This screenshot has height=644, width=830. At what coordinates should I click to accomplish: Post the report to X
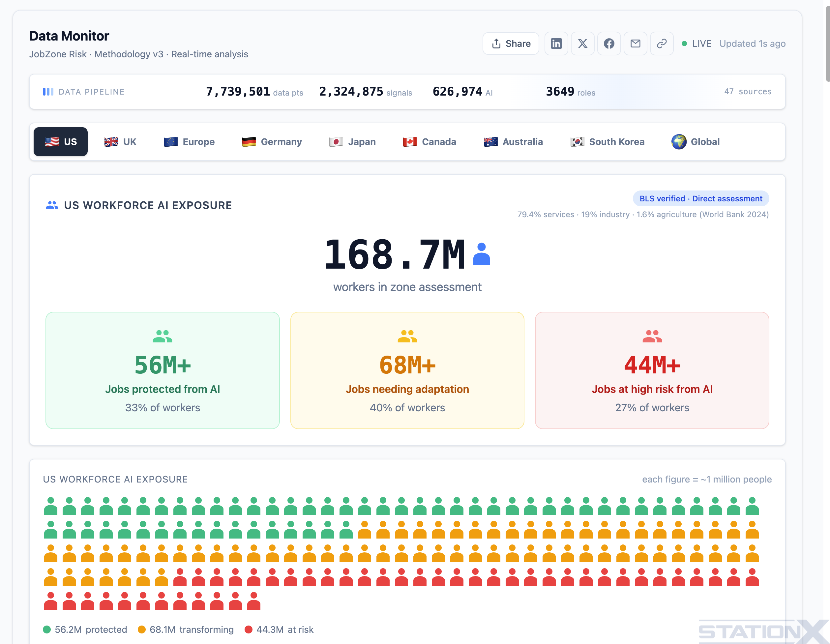(582, 43)
